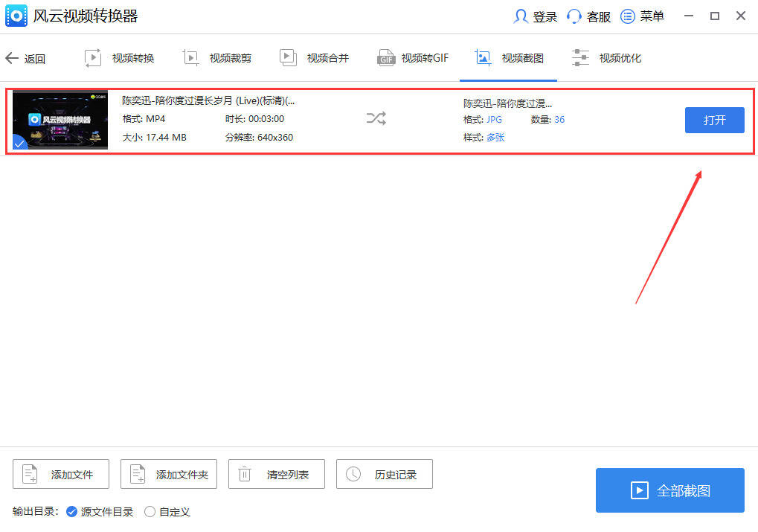
Task: Maximize the converter window
Action: coord(715,16)
